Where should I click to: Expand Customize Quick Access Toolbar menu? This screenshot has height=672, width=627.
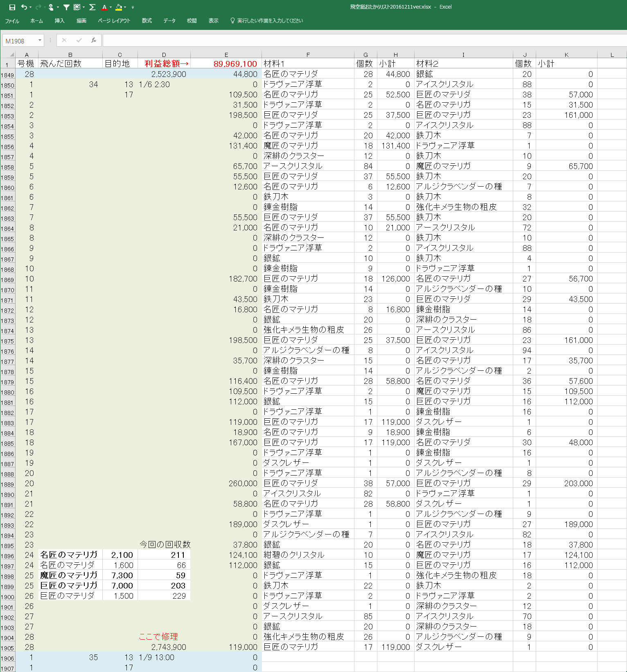(x=133, y=7)
